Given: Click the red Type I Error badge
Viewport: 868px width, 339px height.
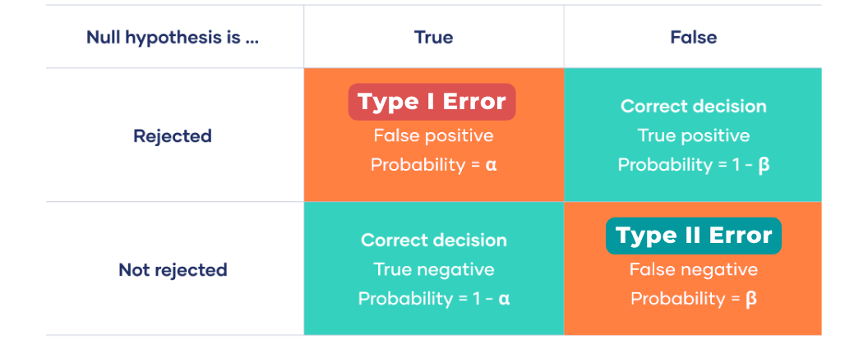Looking at the screenshot, I should click(432, 102).
